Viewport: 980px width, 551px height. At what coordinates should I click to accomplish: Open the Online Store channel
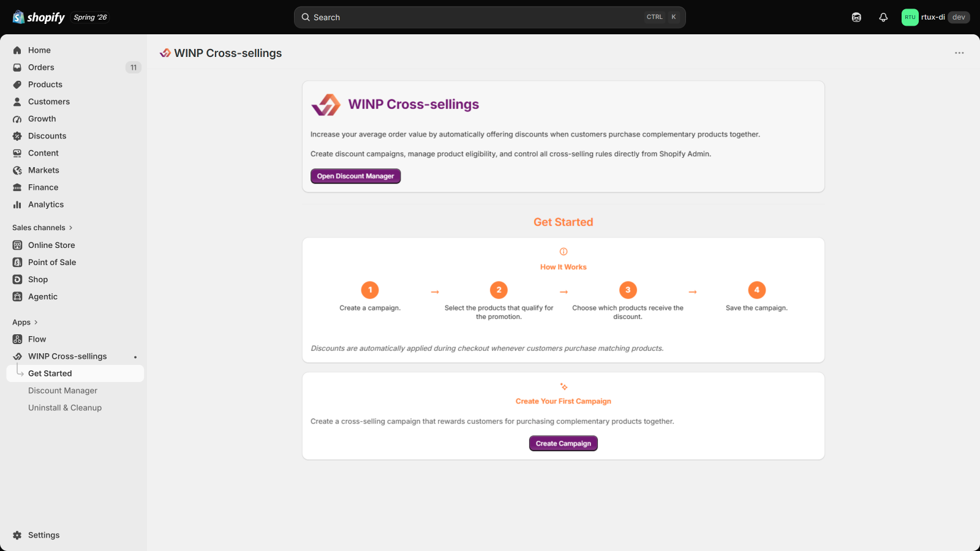tap(51, 245)
